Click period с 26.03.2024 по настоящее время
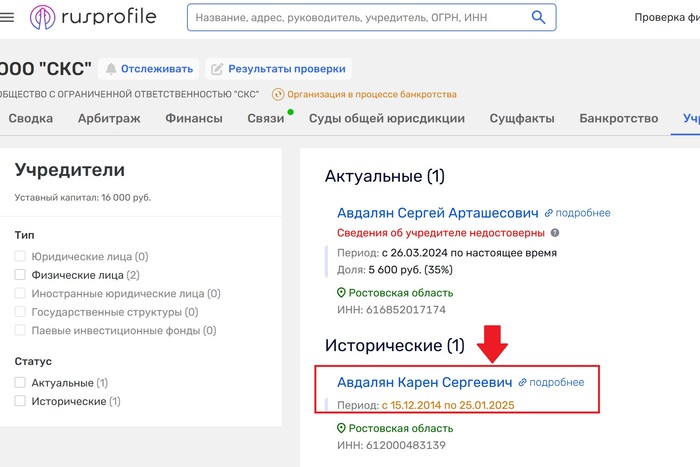The width and height of the screenshot is (700, 467). pyautogui.click(x=469, y=253)
